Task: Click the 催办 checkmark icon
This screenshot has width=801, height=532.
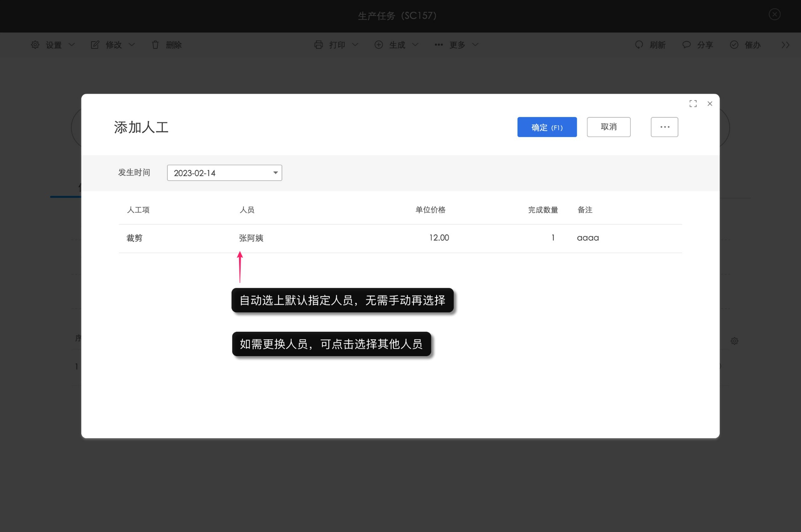Action: [734, 45]
